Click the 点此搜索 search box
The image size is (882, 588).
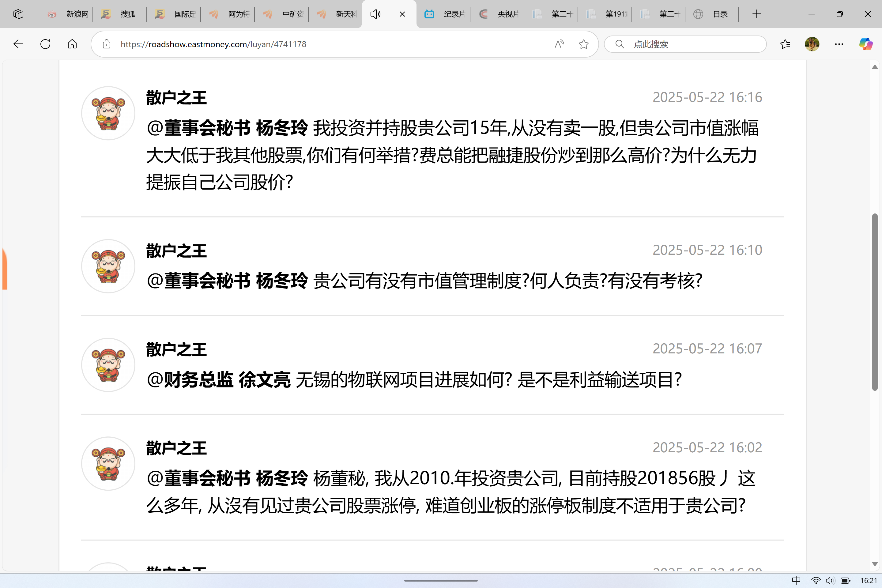click(x=685, y=44)
